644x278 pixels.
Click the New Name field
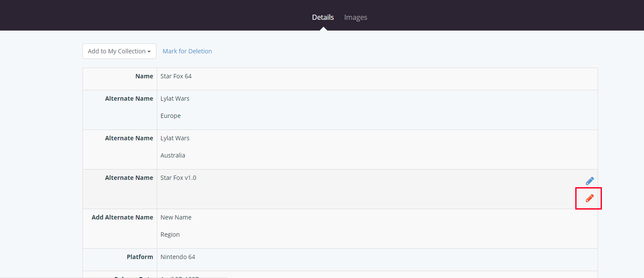(x=176, y=217)
